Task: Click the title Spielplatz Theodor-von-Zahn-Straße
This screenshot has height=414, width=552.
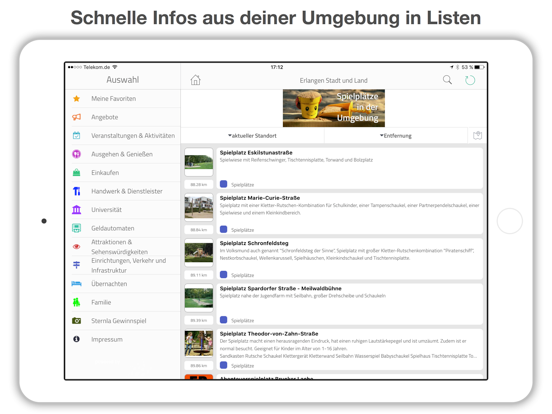Action: tap(269, 333)
